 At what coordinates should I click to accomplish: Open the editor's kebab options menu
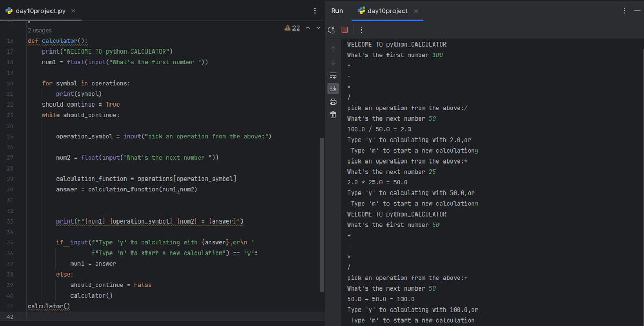click(314, 11)
